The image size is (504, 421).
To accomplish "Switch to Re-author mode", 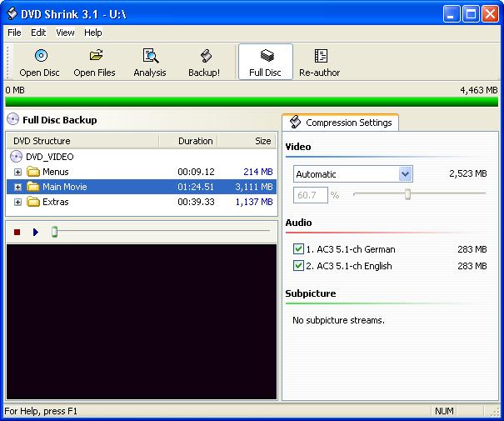I will click(x=320, y=63).
